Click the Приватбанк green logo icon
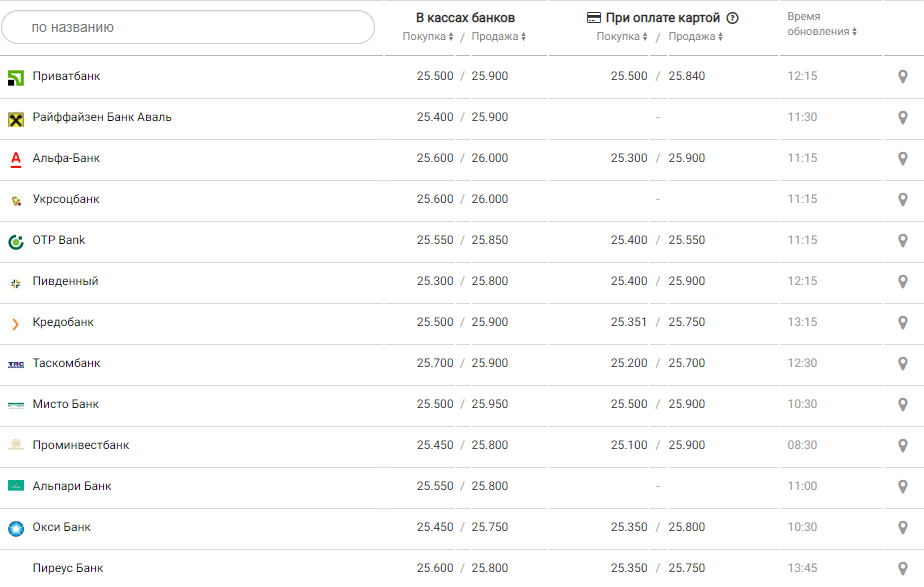This screenshot has height=587, width=924. coord(16,77)
